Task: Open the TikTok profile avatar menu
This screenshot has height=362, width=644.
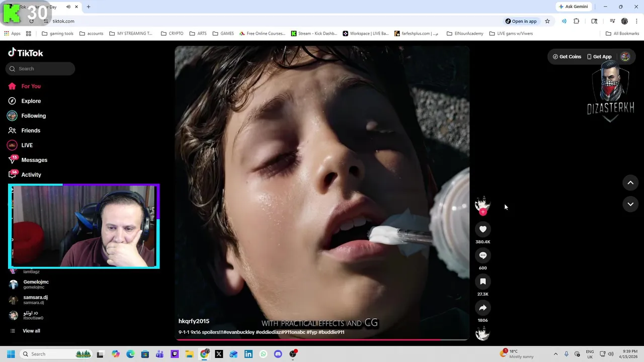Action: click(625, 57)
